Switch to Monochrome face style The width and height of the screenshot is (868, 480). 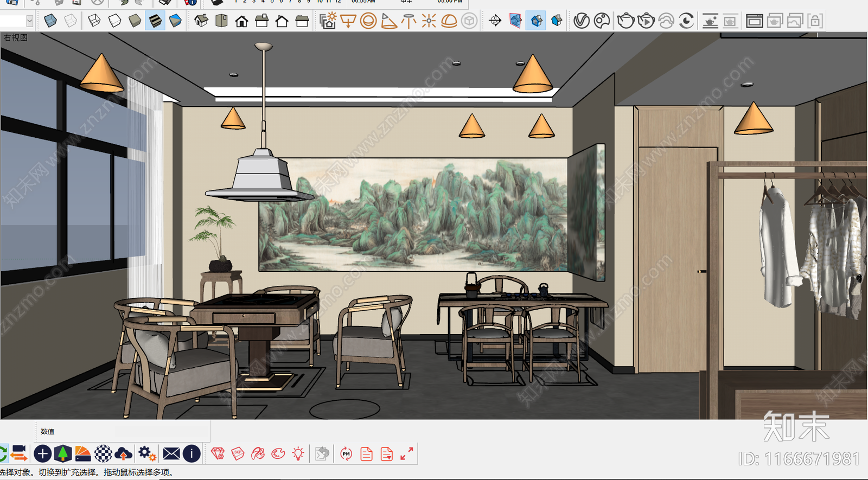pyautogui.click(x=175, y=21)
